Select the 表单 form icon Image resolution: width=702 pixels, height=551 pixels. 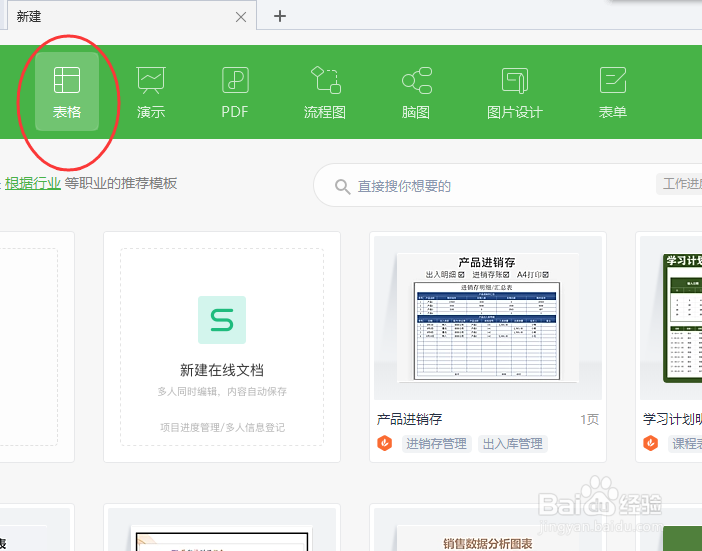coord(612,92)
